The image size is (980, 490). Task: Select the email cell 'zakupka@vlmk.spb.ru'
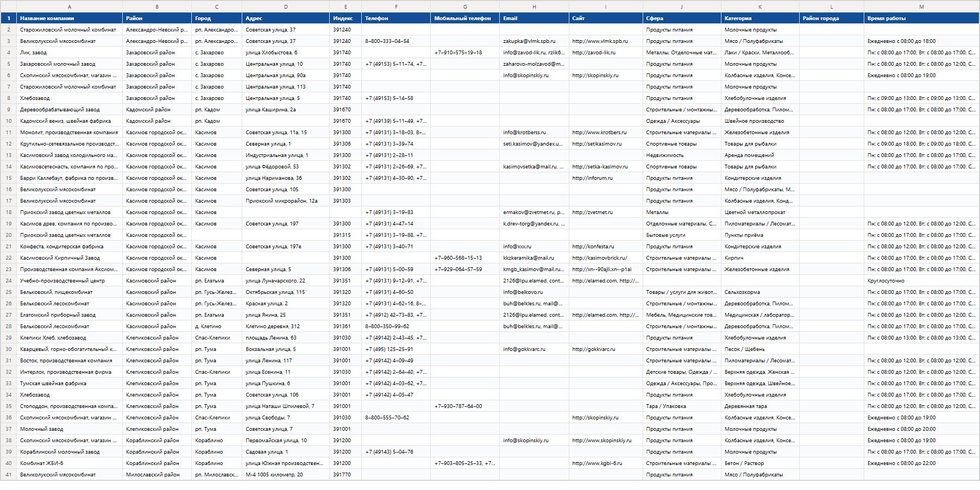coord(534,41)
